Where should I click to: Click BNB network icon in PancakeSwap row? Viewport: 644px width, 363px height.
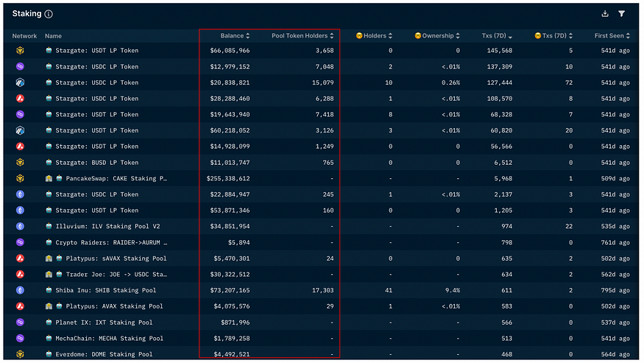20,178
